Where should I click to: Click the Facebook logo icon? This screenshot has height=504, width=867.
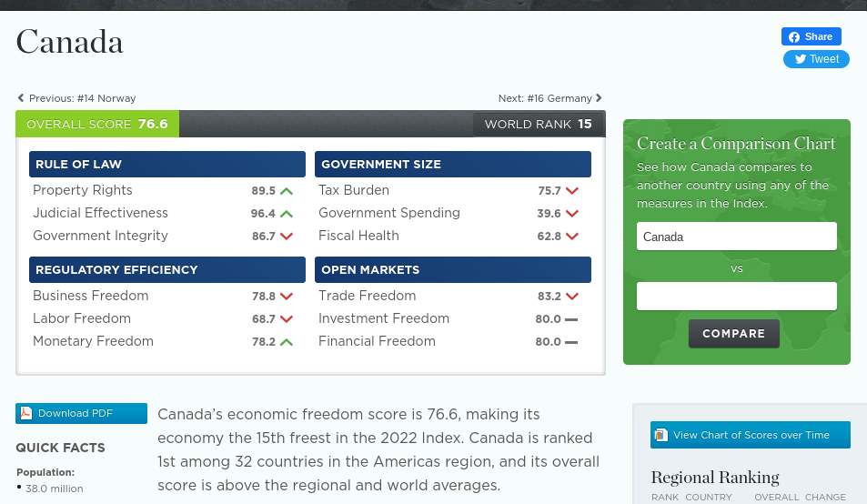tap(794, 37)
